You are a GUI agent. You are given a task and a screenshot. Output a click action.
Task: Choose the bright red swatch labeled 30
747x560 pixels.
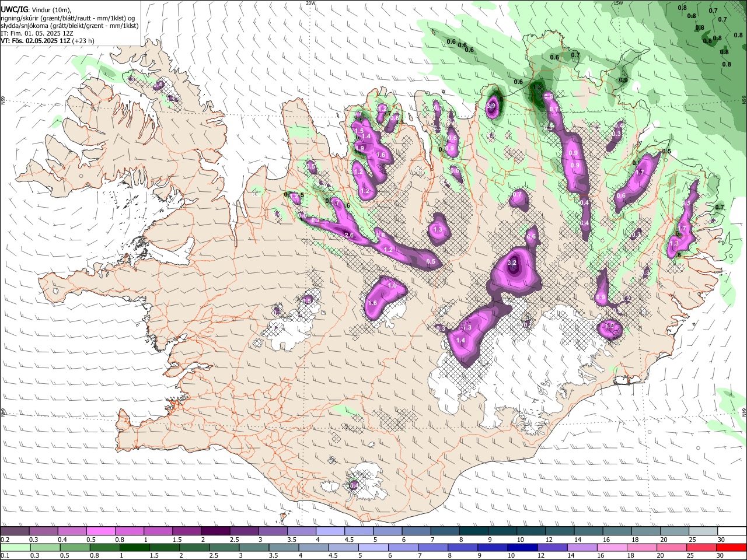click(x=731, y=547)
